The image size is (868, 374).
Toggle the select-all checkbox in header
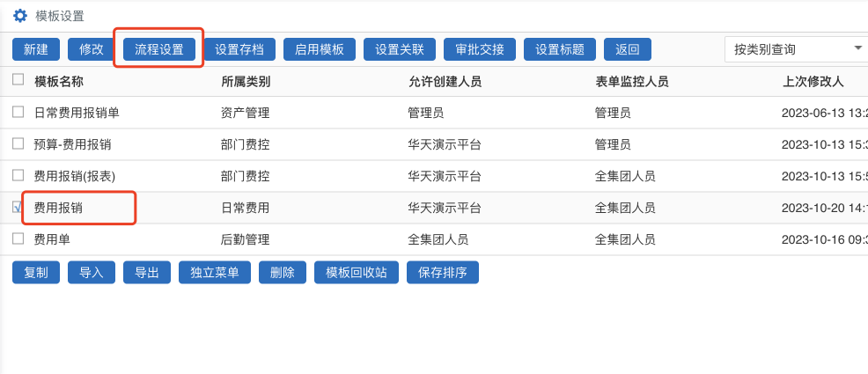[x=18, y=80]
